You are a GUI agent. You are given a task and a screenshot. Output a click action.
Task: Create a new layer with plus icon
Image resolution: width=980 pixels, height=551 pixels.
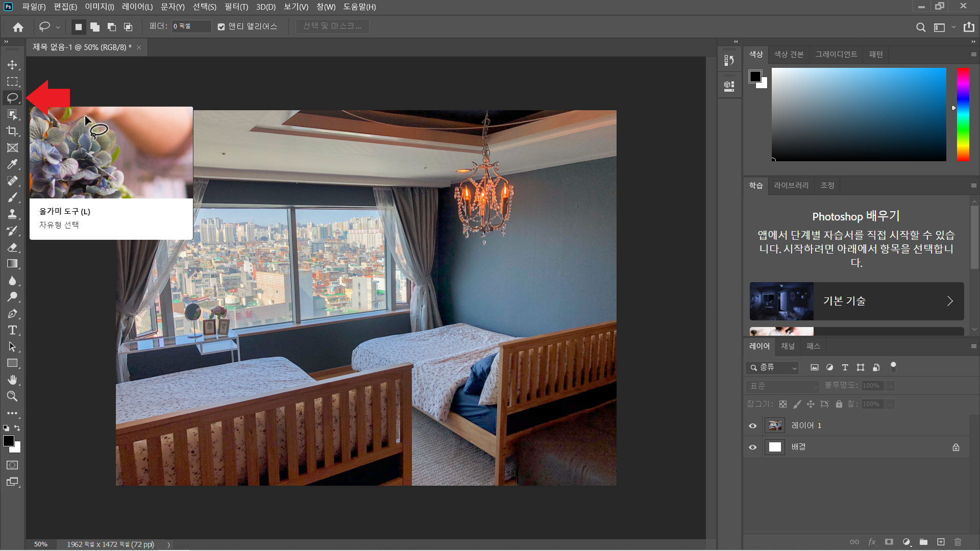coord(941,542)
